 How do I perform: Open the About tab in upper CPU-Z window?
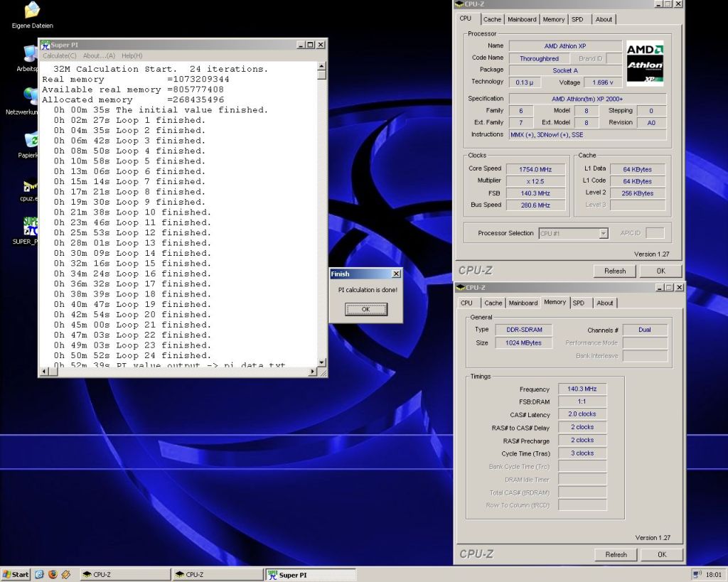point(604,19)
